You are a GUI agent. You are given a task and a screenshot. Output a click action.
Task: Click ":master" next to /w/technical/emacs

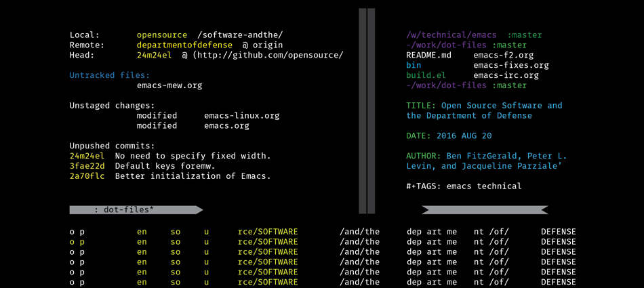click(525, 35)
